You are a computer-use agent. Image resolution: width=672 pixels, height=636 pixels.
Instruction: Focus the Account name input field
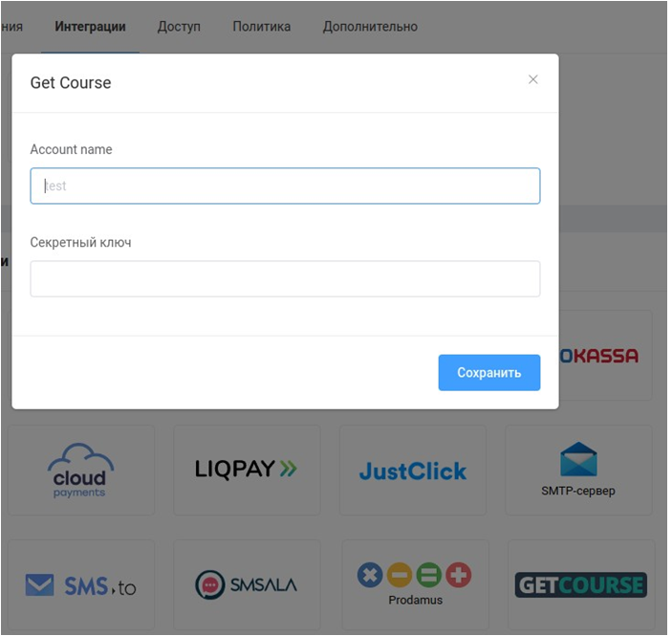click(285, 186)
